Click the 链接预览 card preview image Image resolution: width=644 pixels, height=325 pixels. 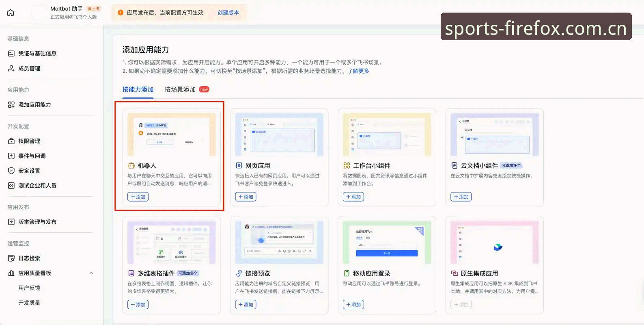[279, 242]
